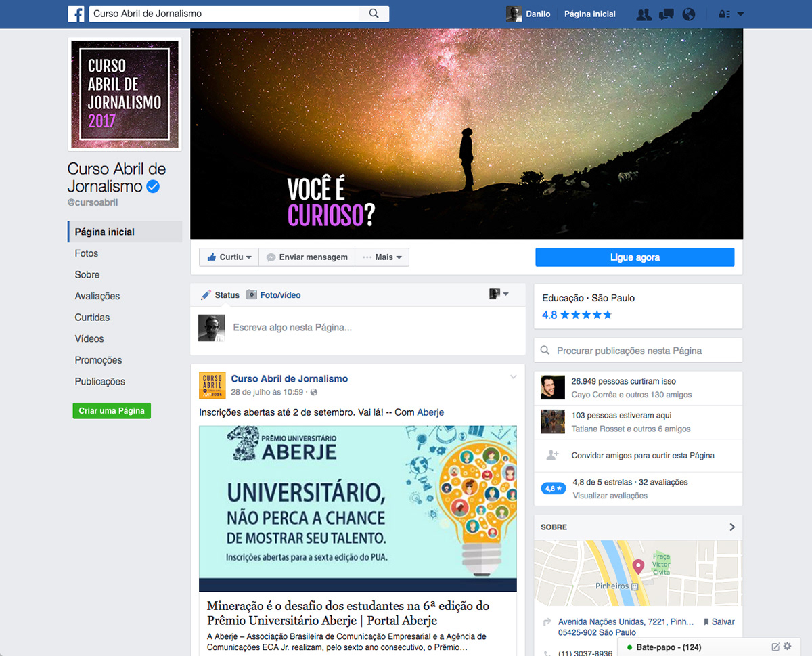Click the blue verified badge beside the page name

[154, 187]
